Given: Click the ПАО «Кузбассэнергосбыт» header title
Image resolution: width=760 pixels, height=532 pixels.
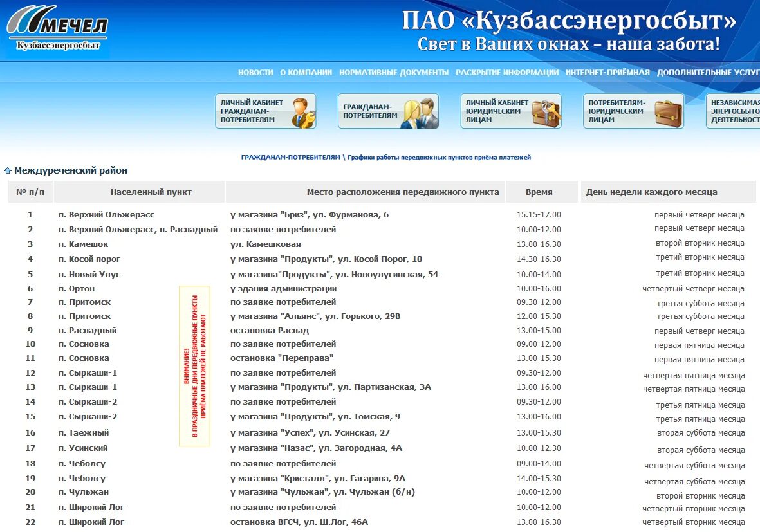Looking at the screenshot, I should pos(569,21).
